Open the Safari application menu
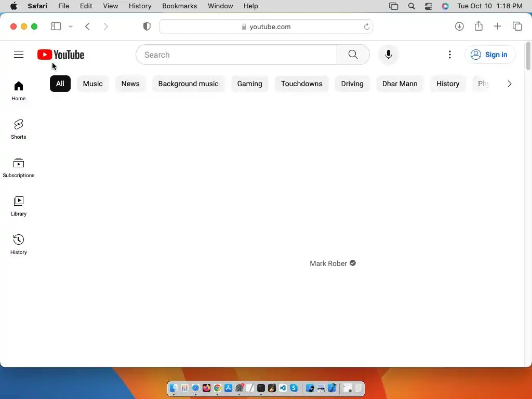The width and height of the screenshot is (532, 399). pos(37,6)
